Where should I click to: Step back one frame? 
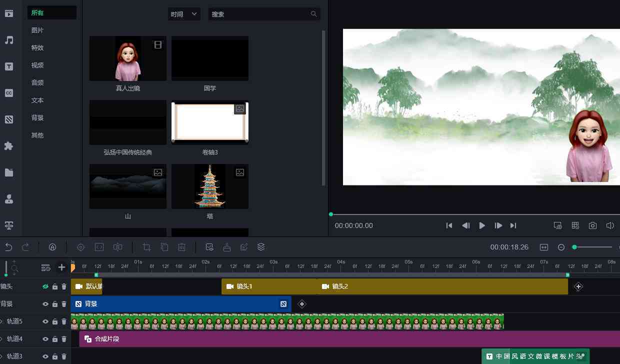465,225
